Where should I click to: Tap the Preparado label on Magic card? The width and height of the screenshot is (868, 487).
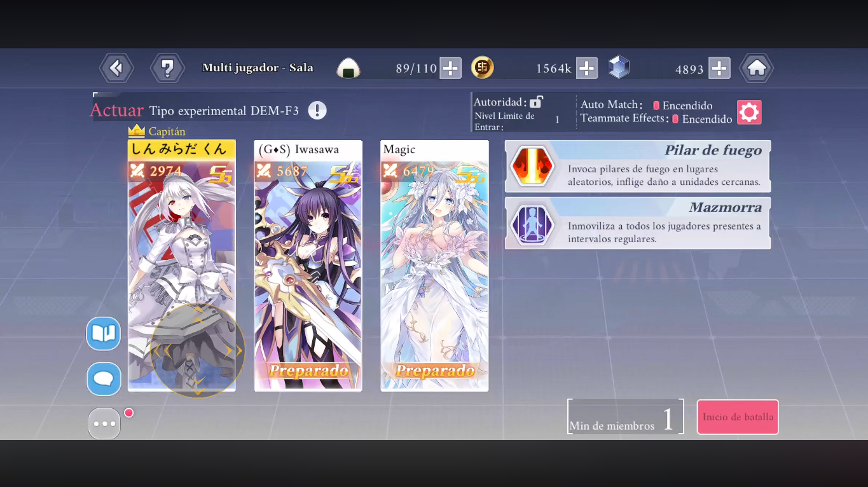436,371
